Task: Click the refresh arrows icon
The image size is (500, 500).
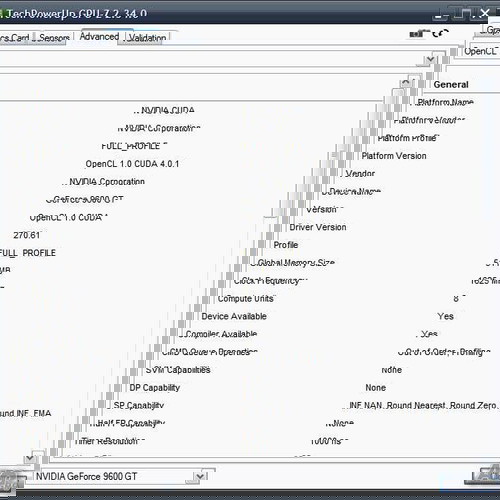Action: pyautogui.click(x=441, y=33)
